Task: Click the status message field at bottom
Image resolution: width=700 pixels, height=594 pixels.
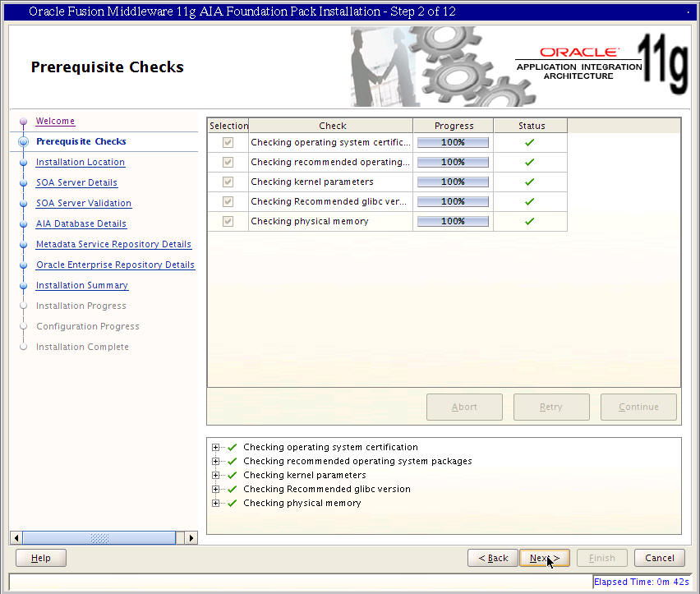Action: (300, 582)
